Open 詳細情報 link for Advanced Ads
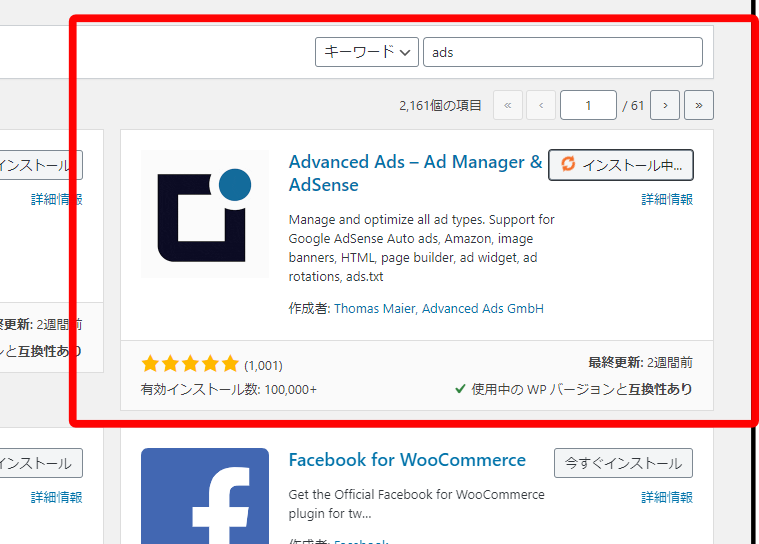The height and width of the screenshot is (544, 759). click(667, 199)
